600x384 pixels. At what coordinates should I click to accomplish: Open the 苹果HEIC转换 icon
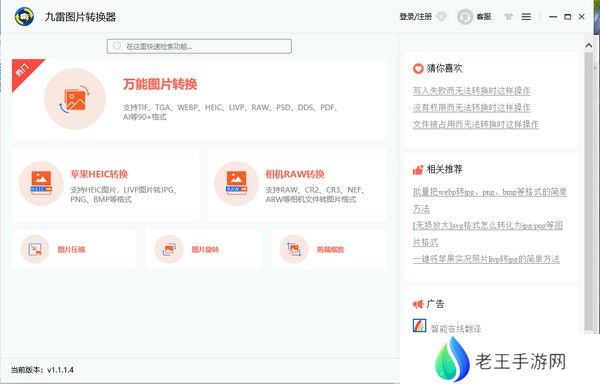(41, 183)
